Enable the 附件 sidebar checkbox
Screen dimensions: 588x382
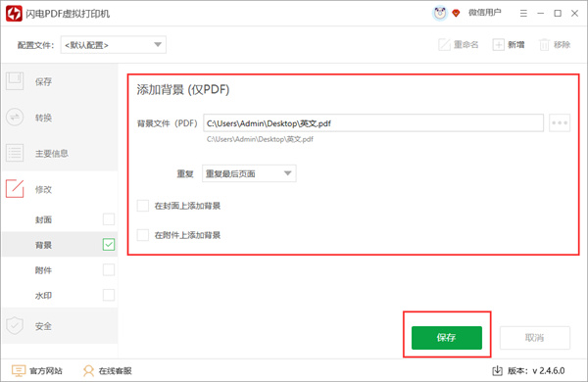[109, 269]
